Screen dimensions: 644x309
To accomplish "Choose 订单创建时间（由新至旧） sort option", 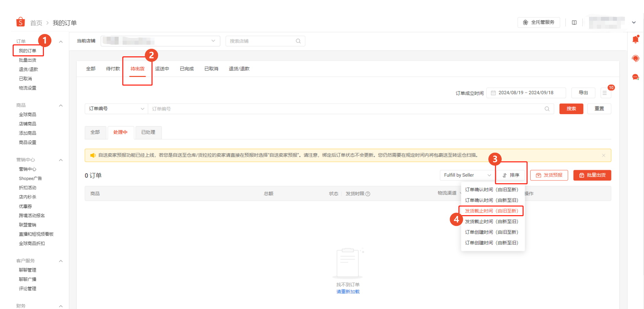I will [492, 243].
